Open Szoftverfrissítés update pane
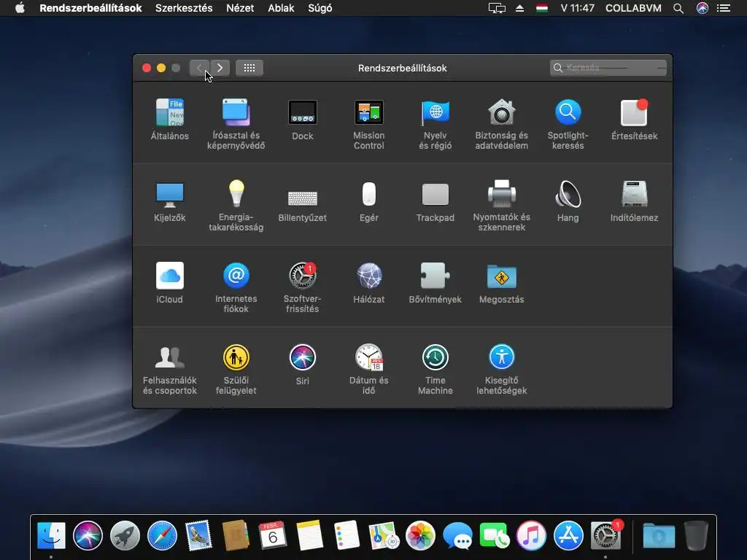Viewport: 747px width, 560px height. click(x=303, y=287)
